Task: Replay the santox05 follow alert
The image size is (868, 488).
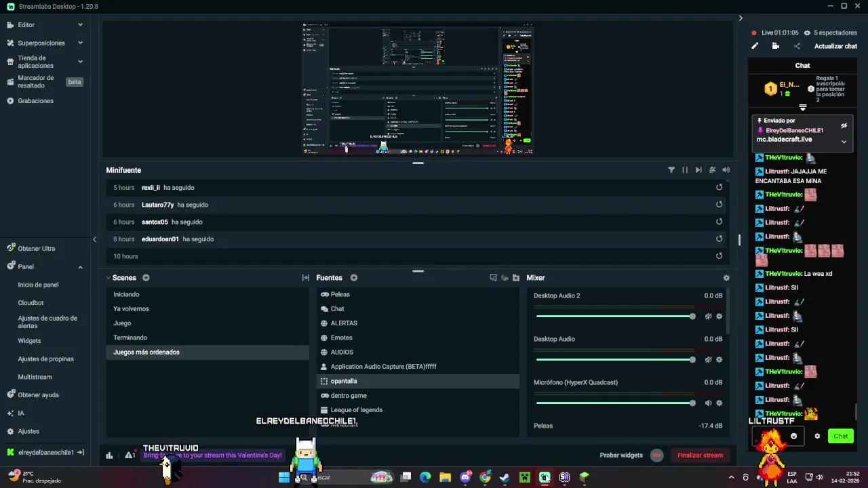Action: click(719, 222)
